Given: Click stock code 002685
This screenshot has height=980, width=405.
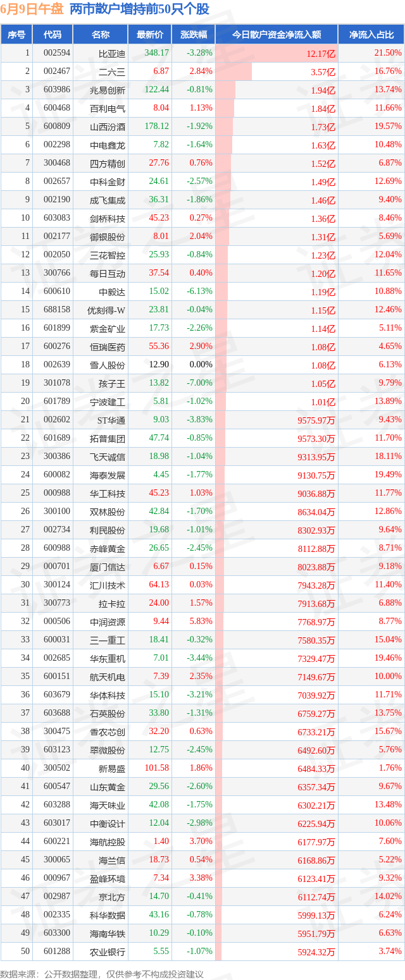Looking at the screenshot, I should pyautogui.click(x=56, y=658).
